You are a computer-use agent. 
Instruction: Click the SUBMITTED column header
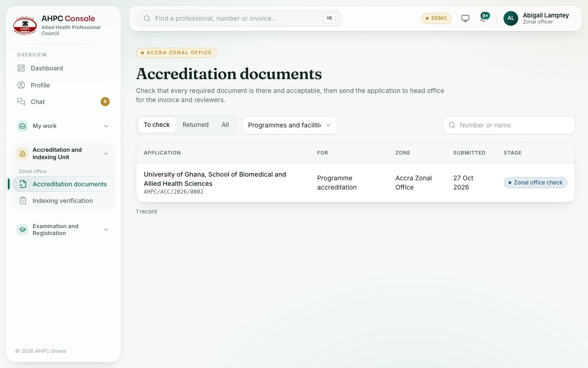click(469, 153)
